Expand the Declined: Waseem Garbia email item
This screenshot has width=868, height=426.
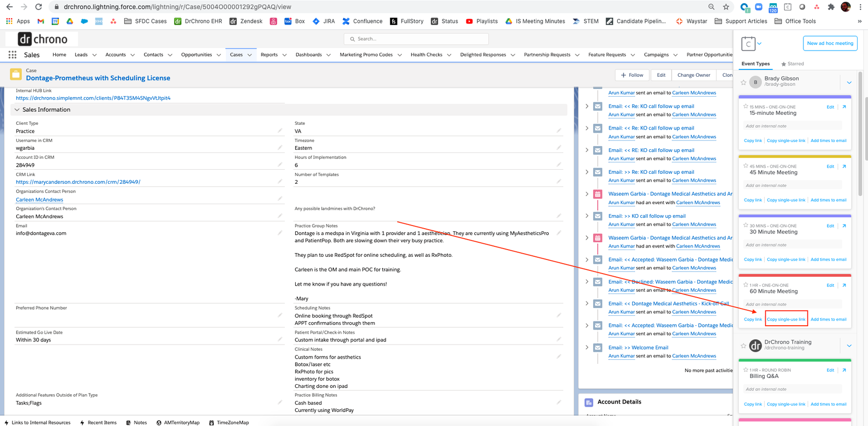tap(587, 281)
